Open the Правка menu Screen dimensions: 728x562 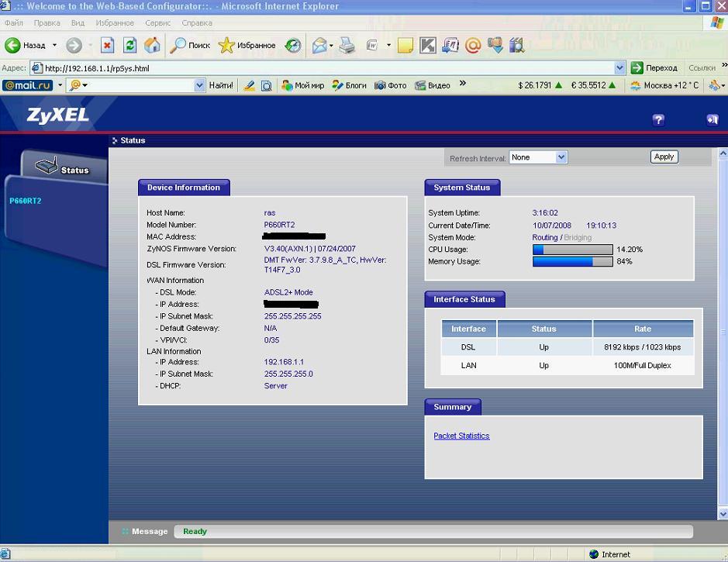tap(47, 22)
